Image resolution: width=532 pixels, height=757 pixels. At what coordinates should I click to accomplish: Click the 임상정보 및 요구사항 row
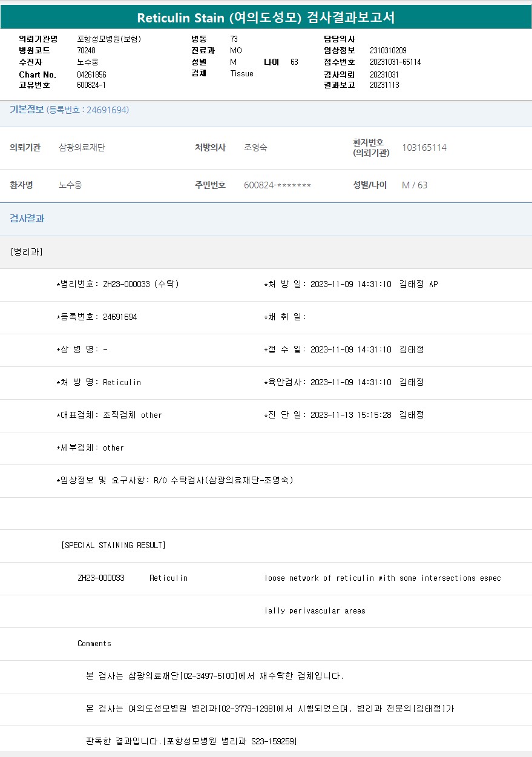pos(175,480)
